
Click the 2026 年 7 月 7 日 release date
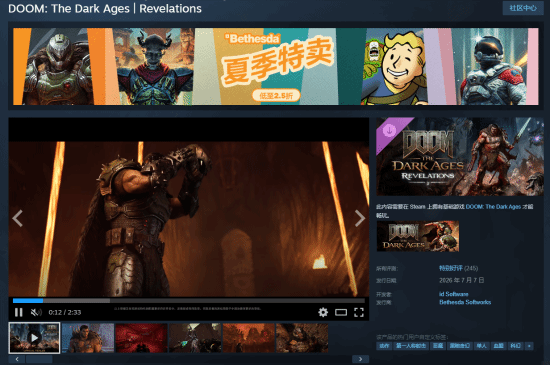click(x=462, y=280)
